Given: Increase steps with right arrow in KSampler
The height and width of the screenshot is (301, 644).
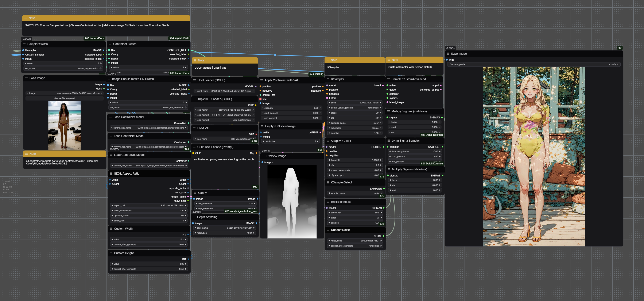Looking at the screenshot, I should coord(380,113).
